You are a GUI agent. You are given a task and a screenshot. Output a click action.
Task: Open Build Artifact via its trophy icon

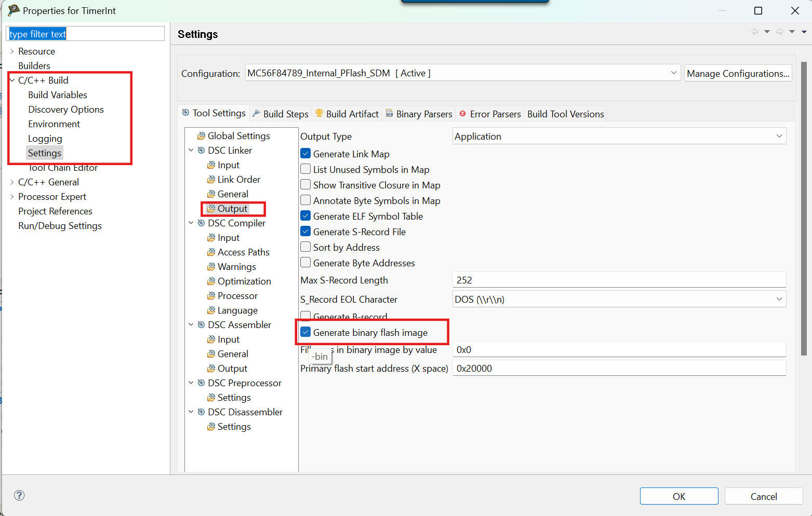[320, 113]
